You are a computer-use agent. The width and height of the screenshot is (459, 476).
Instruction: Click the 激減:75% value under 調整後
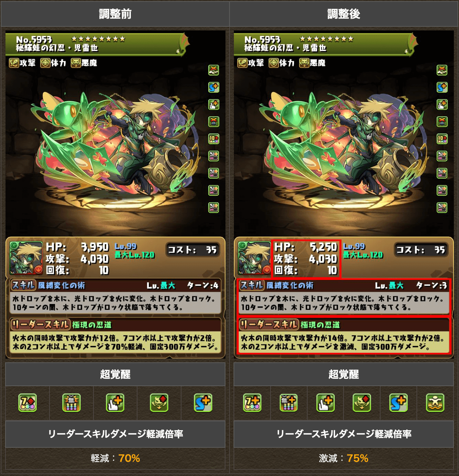[x=344, y=458]
